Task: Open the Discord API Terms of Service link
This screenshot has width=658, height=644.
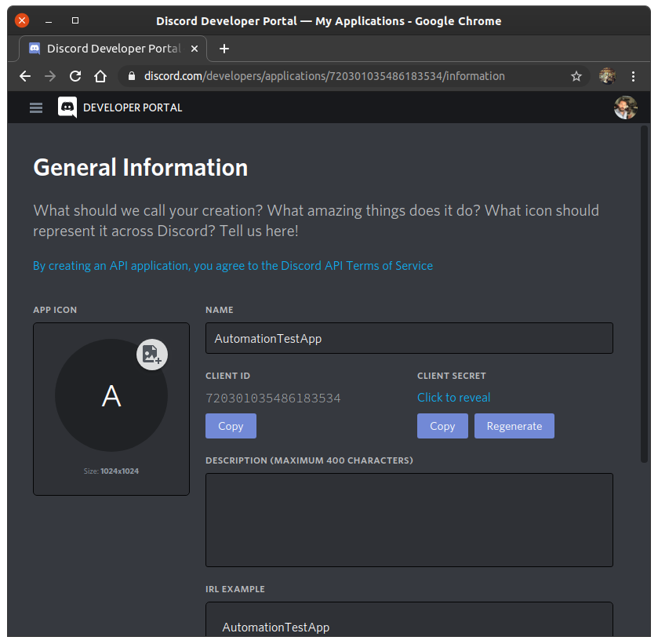Action: point(233,266)
